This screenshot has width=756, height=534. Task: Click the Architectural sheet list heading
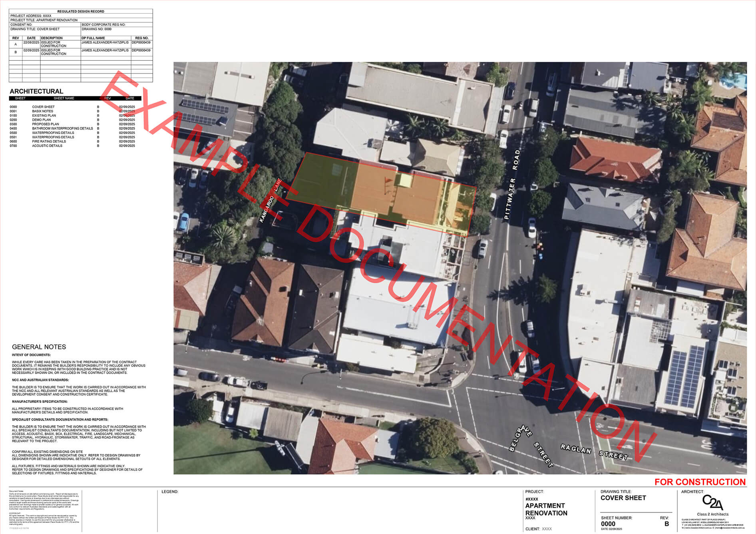(36, 91)
